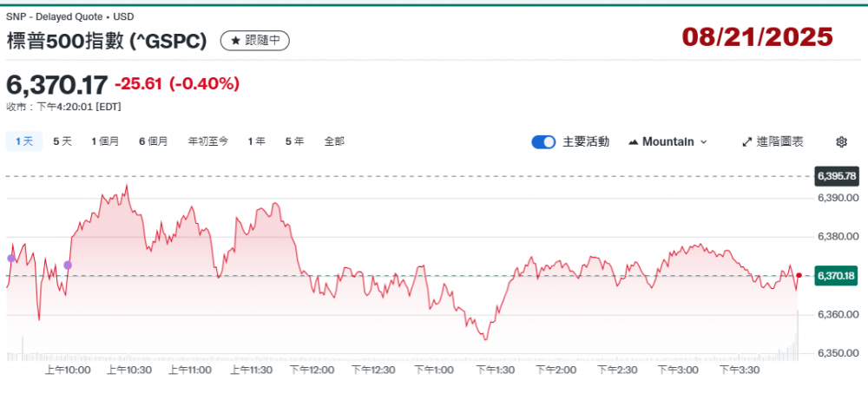Click the purple event marker just before 上午10:00
Screen dimensions: 868x400
(x=68, y=265)
